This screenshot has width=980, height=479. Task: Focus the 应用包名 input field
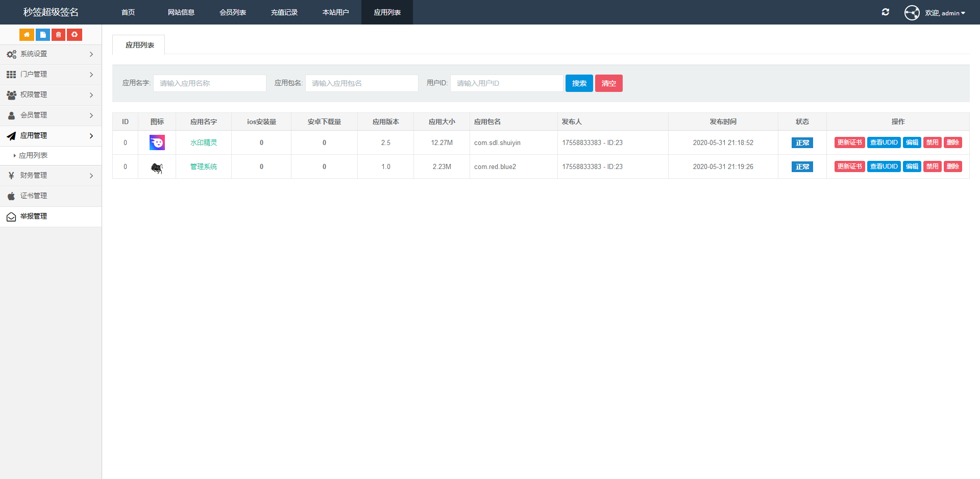(x=361, y=83)
